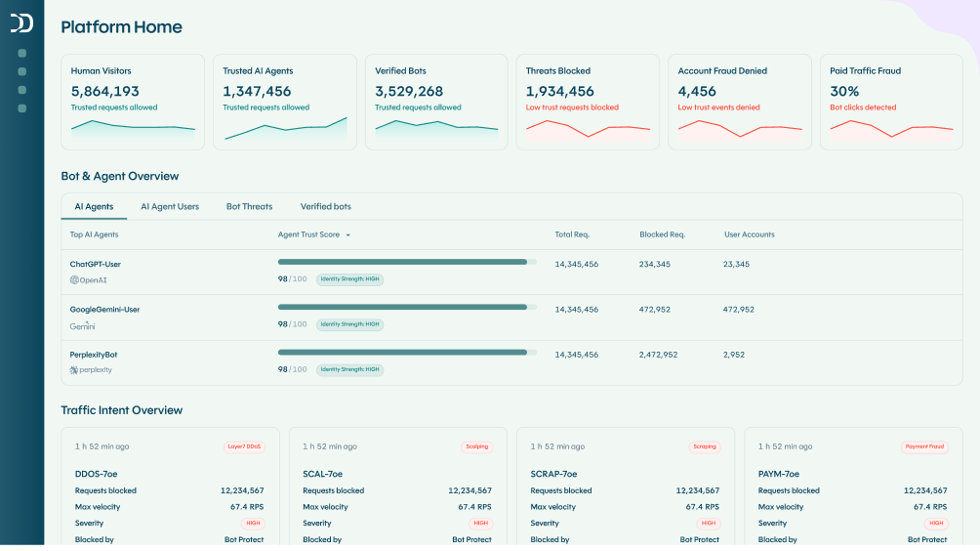Viewport: 980px width, 551px height.
Task: Sort by Agent Trust Score dropdown arrow
Action: click(348, 235)
